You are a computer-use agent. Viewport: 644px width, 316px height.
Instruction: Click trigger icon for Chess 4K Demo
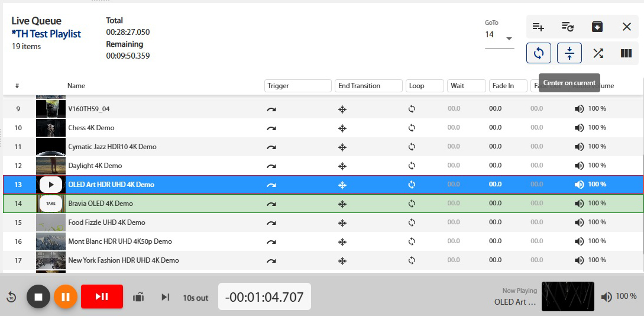pyautogui.click(x=271, y=128)
